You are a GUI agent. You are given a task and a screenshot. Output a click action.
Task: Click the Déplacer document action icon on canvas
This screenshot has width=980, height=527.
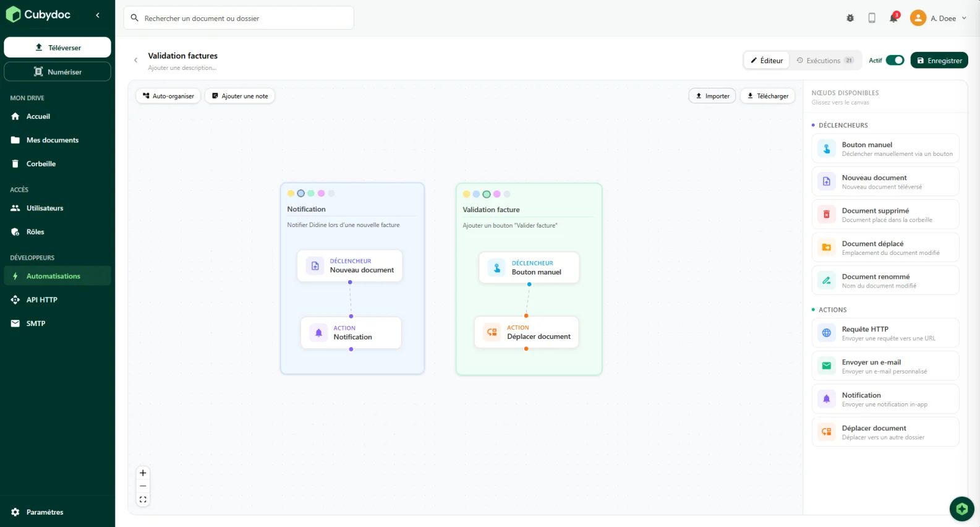pyautogui.click(x=492, y=332)
